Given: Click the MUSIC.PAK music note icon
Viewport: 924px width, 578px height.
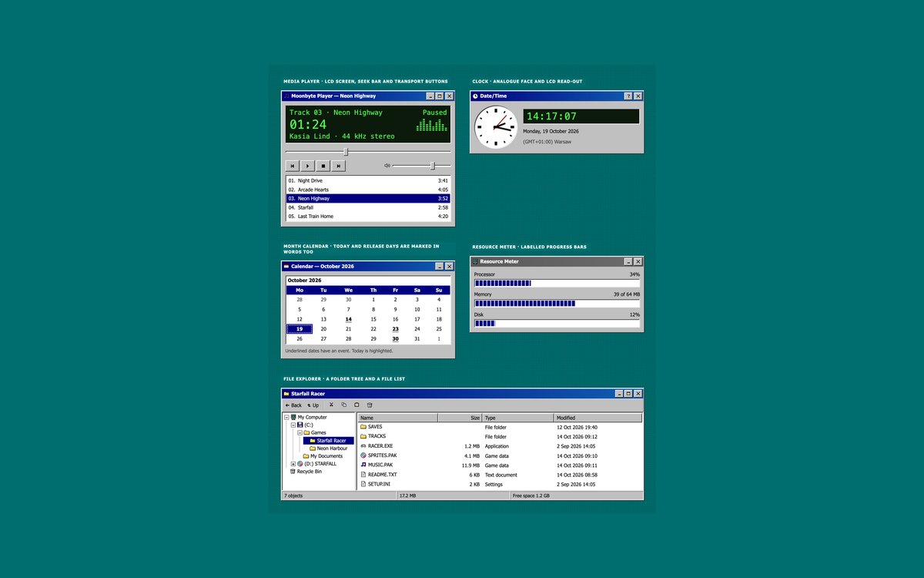Looking at the screenshot, I should pos(363,465).
